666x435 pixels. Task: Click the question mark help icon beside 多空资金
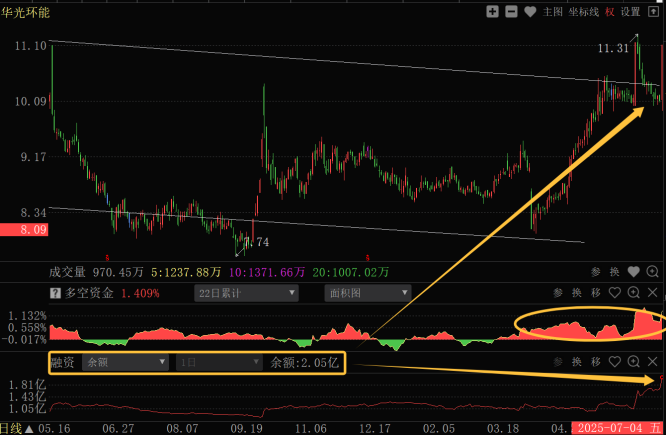point(55,293)
